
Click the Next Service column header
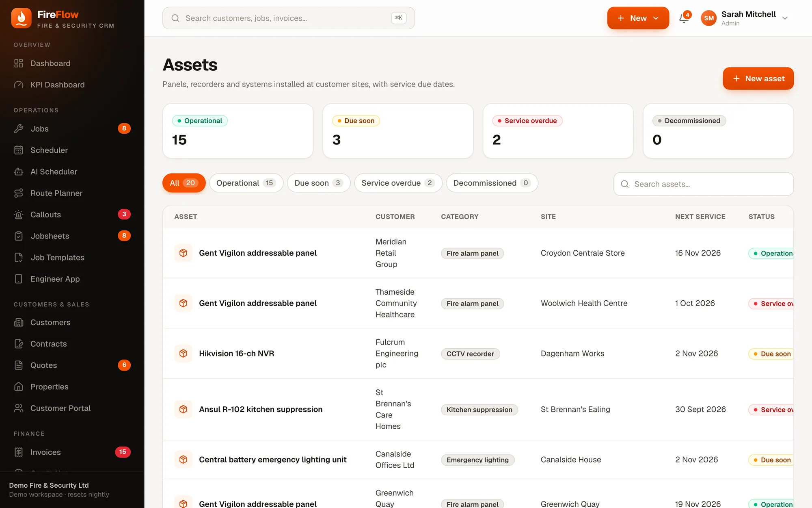pos(700,217)
